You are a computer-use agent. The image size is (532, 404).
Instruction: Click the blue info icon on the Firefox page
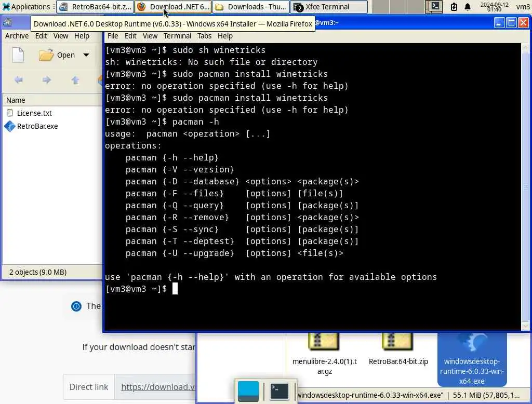pos(76,306)
